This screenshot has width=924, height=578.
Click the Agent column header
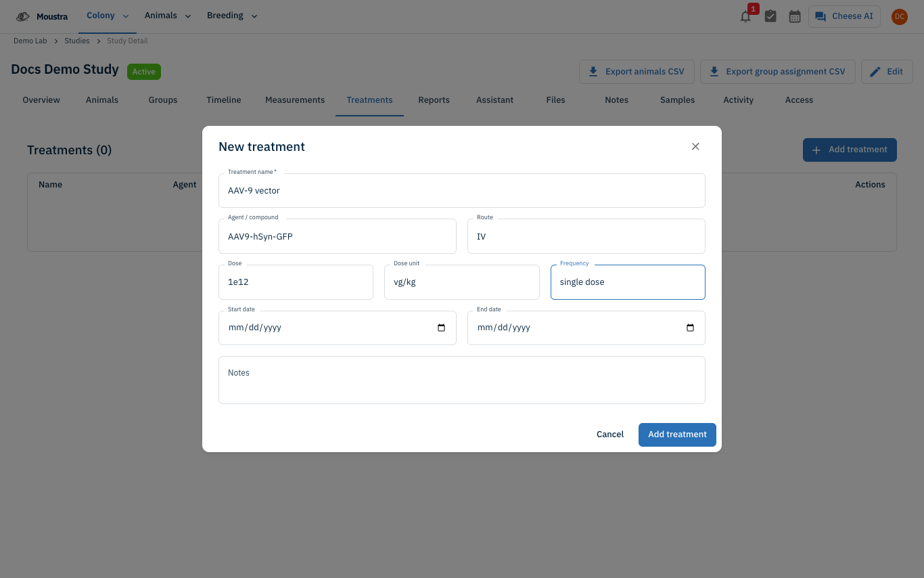[185, 185]
